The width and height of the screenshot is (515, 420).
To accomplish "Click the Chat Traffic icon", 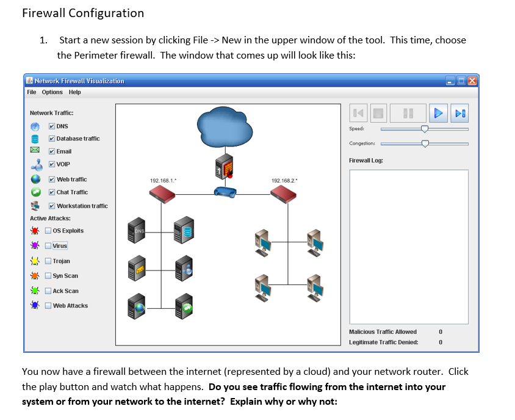I will (35, 192).
